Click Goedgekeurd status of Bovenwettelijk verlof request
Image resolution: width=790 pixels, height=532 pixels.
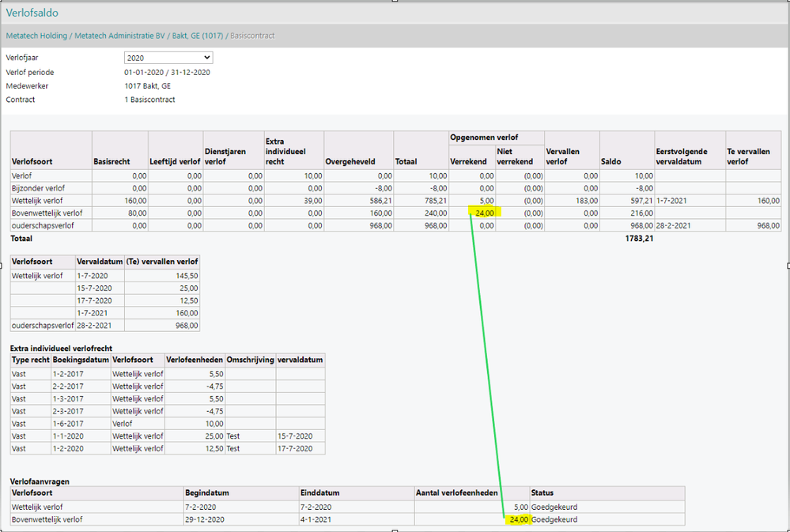(554, 519)
